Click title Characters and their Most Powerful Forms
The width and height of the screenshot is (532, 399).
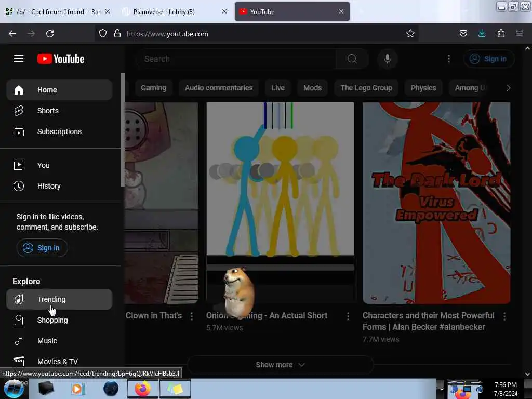(x=429, y=321)
